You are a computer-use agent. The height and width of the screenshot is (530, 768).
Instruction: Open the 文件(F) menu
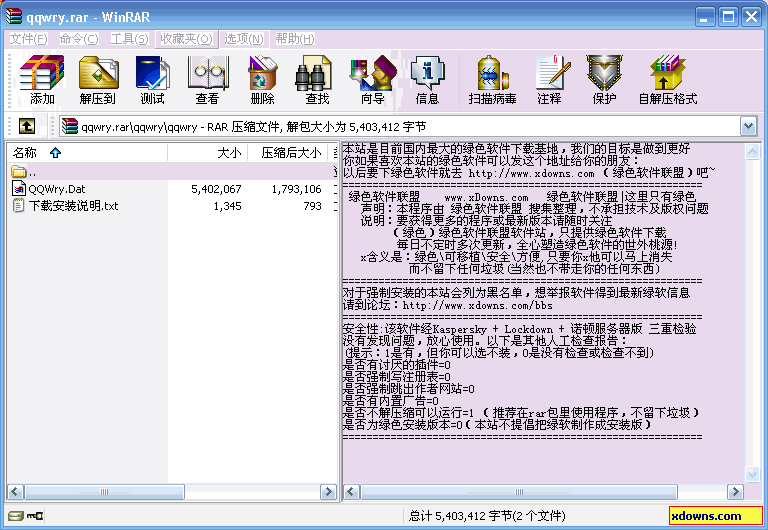[x=28, y=39]
